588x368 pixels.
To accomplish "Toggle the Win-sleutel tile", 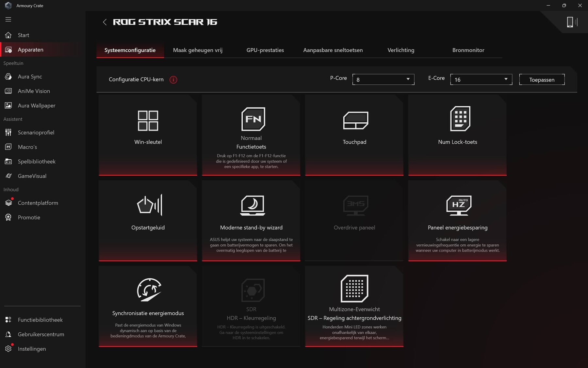I will 148,135.
